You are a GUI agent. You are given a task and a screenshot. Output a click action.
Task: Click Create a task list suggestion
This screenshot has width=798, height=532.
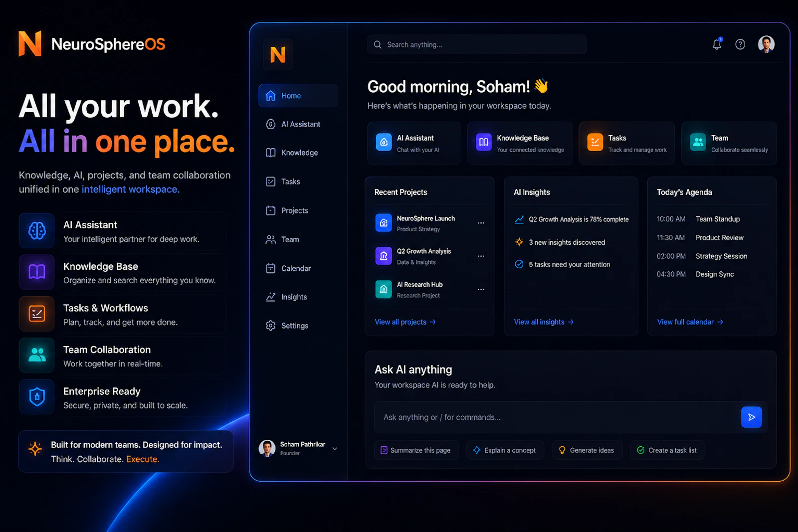[x=667, y=450]
